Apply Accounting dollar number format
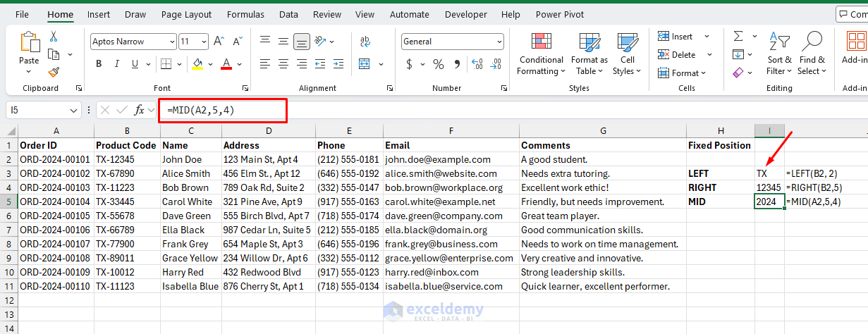 click(410, 64)
